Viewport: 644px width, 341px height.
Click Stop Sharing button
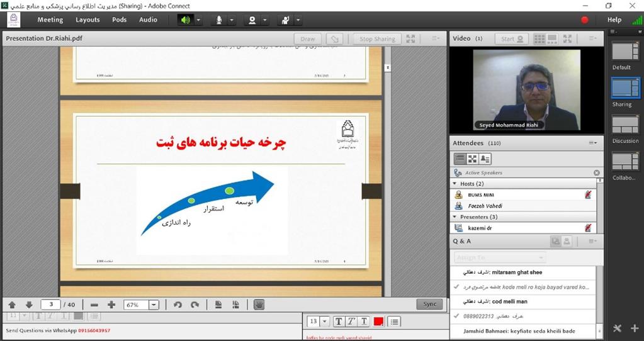377,39
